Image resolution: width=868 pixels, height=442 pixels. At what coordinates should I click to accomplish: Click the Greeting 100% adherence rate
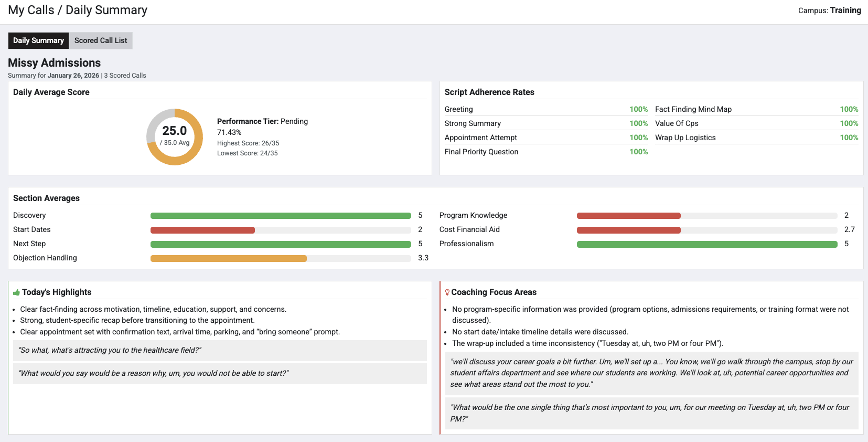click(638, 109)
